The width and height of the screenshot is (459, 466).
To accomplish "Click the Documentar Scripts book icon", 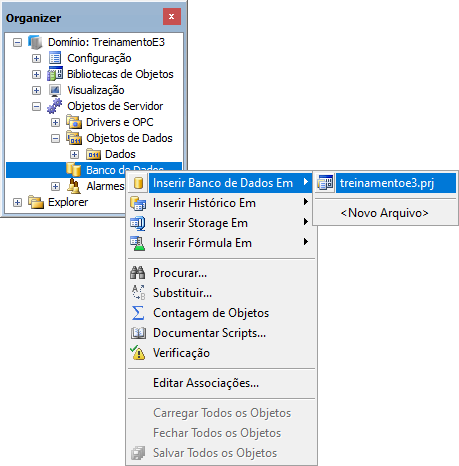I will [x=138, y=333].
